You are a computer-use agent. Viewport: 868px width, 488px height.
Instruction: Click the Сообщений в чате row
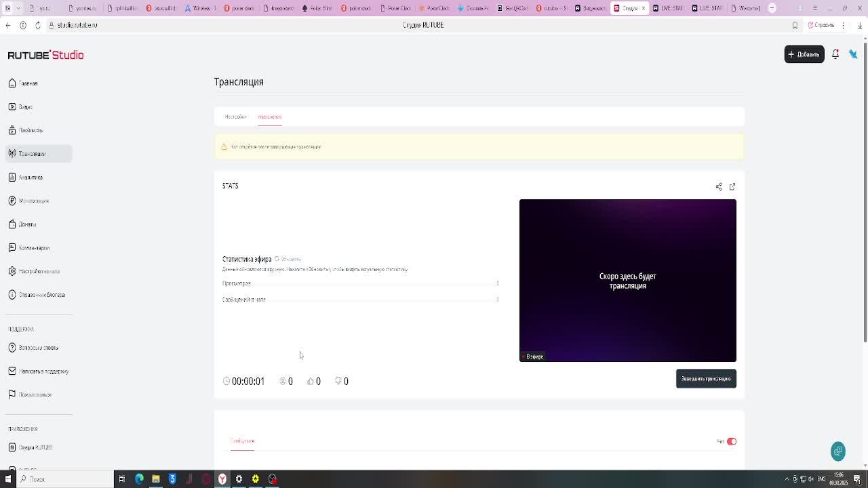(x=361, y=300)
